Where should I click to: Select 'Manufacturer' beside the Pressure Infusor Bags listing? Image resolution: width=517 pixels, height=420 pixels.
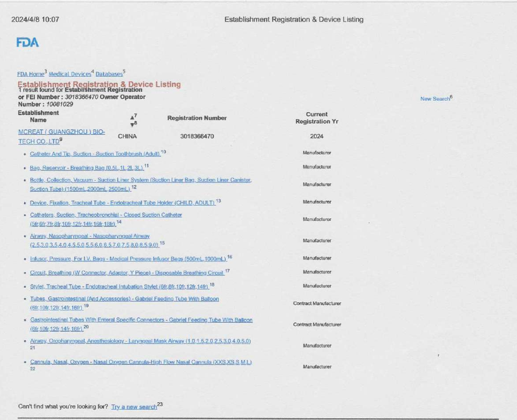[317, 258]
